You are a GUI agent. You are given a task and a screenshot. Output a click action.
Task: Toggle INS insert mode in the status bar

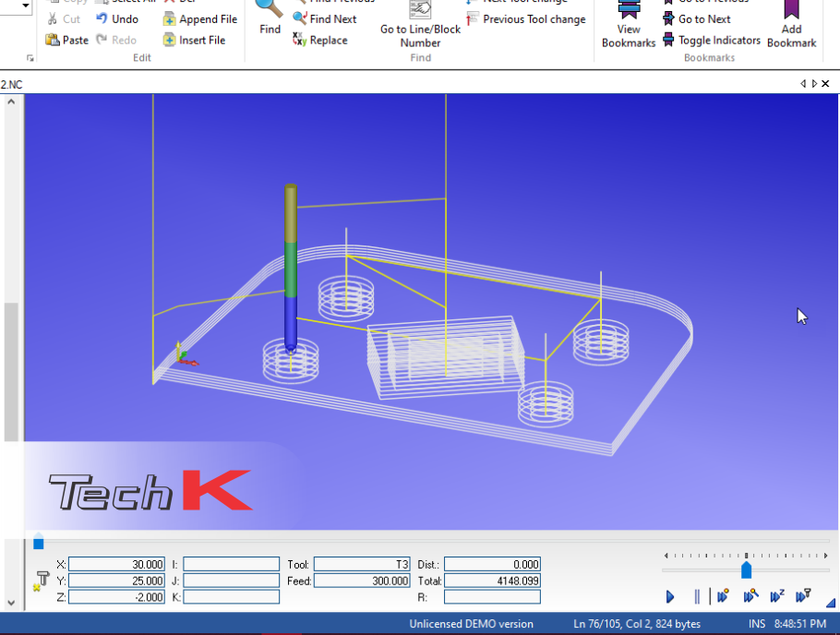755,623
